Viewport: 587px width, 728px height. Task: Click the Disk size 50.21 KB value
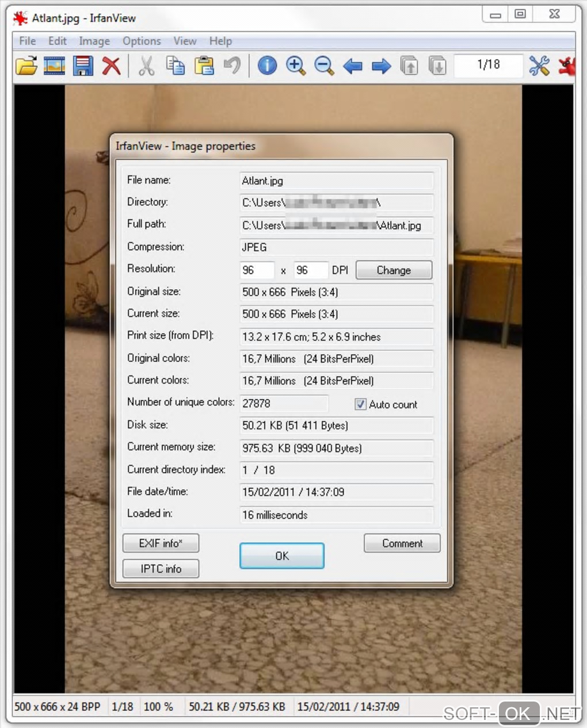coord(336,426)
